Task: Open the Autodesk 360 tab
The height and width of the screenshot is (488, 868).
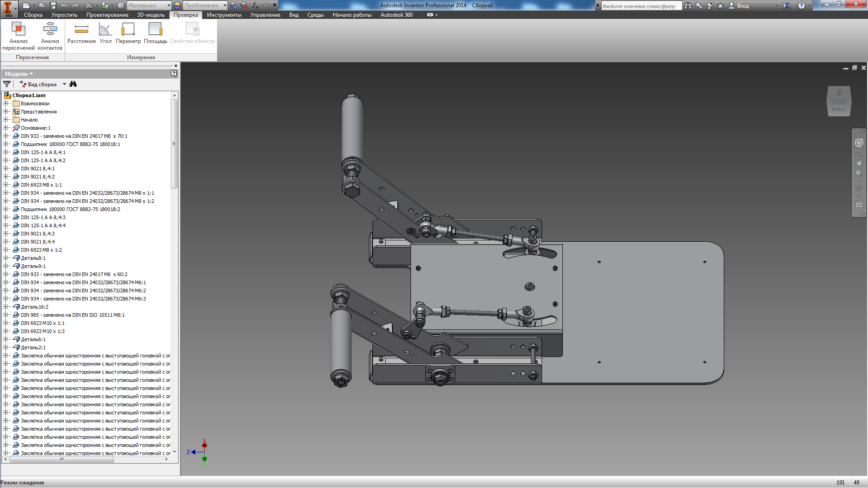Action: (x=396, y=15)
